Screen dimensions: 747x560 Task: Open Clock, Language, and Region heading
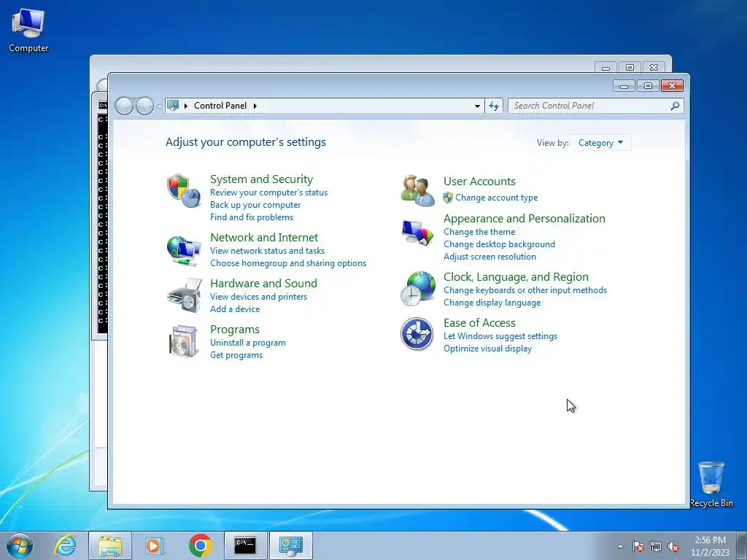pyautogui.click(x=516, y=276)
